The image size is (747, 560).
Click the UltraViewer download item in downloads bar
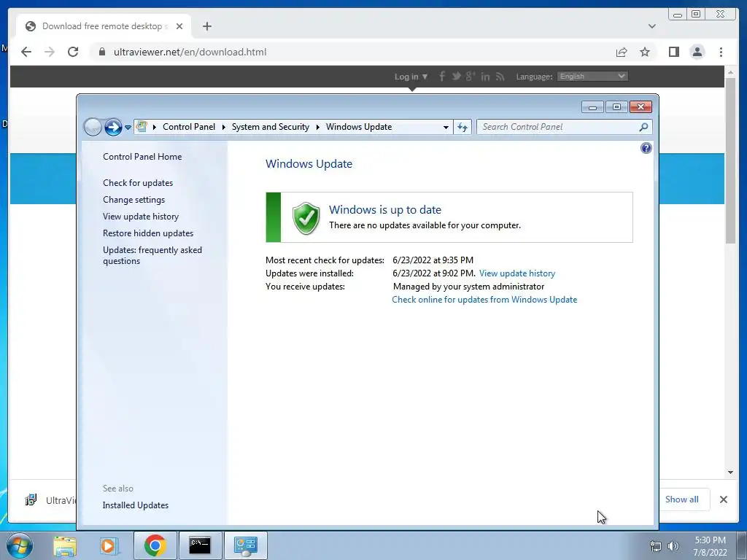(50, 500)
